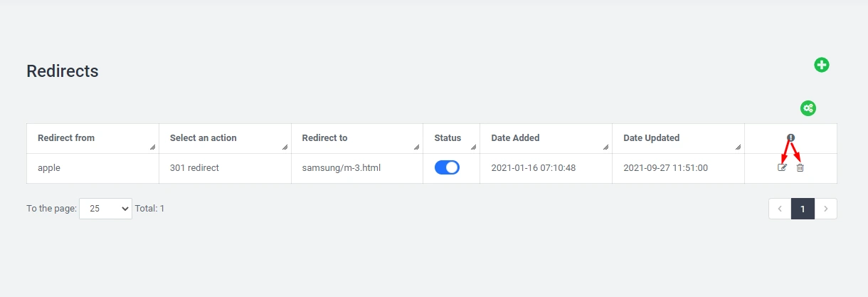This screenshot has height=297, width=868.
Task: Sort by the Date Added column header
Action: click(515, 137)
